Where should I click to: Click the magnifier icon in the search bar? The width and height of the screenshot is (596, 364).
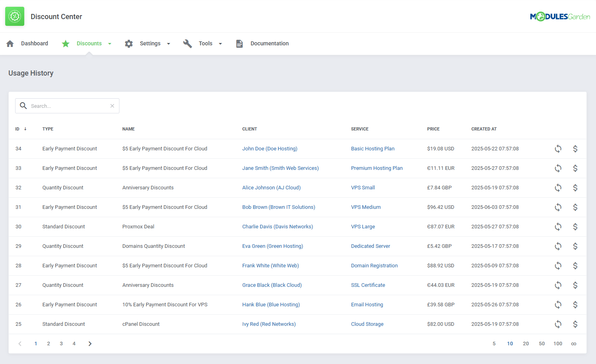coord(23,106)
